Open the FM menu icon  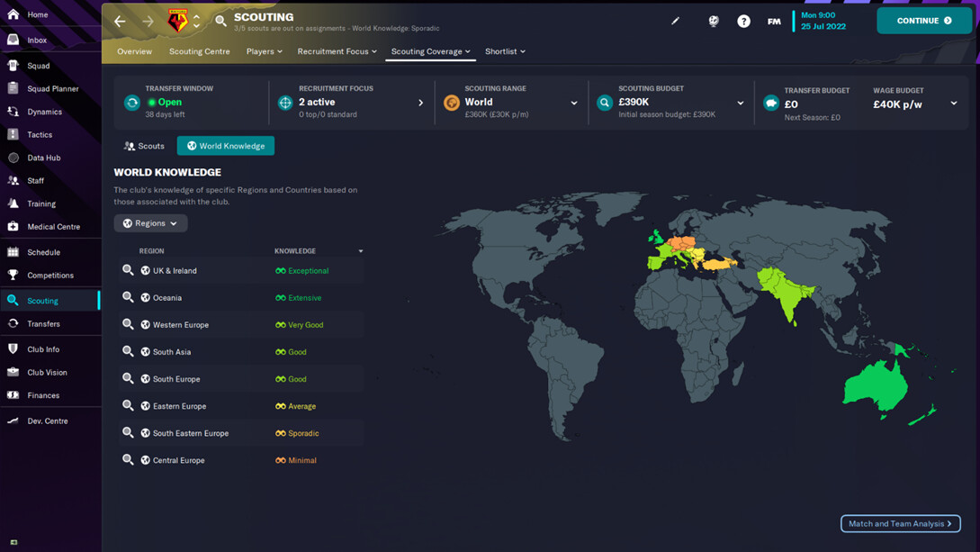coord(774,22)
